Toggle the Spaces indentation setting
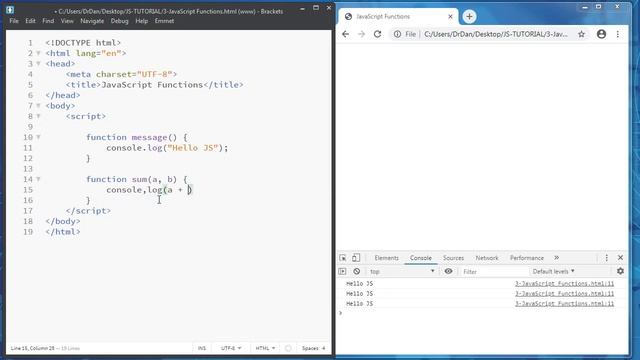 coord(313,348)
